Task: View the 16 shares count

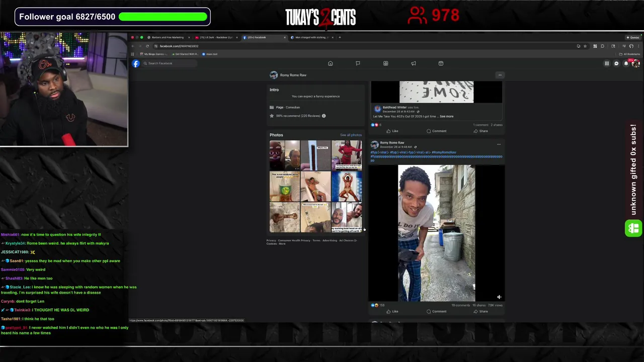Action: (478, 305)
